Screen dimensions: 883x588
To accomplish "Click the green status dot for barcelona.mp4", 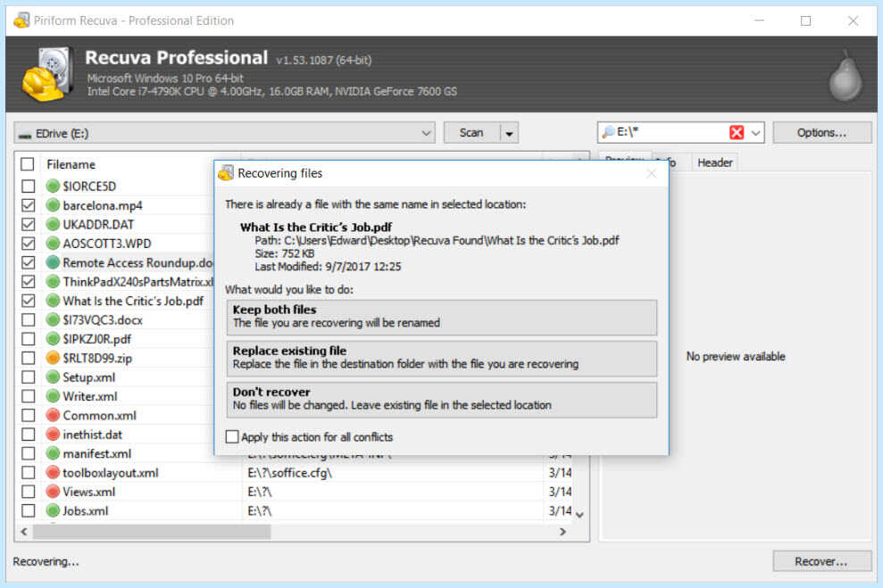I will click(53, 205).
